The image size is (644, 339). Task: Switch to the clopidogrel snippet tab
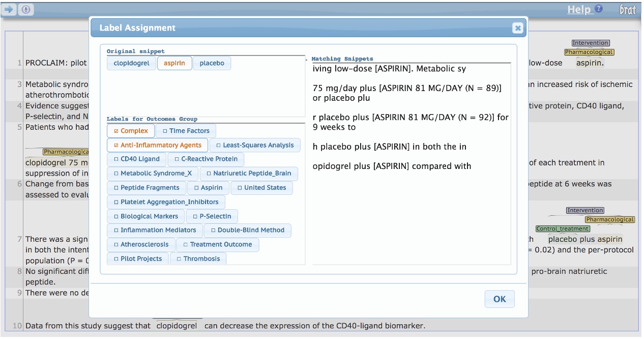132,63
